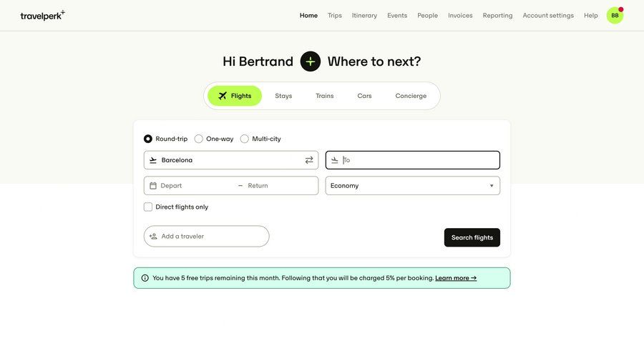Screen dimensions: 644x346
Task: Click the black plus icon beside greeting
Action: [x=311, y=61]
